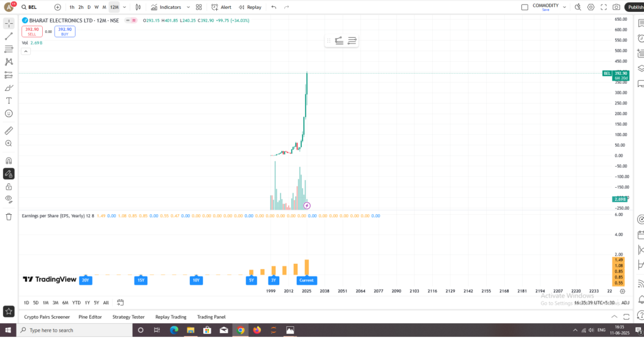Image resolution: width=644 pixels, height=347 pixels.
Task: Open the user profile avatar menu
Action: point(9,7)
